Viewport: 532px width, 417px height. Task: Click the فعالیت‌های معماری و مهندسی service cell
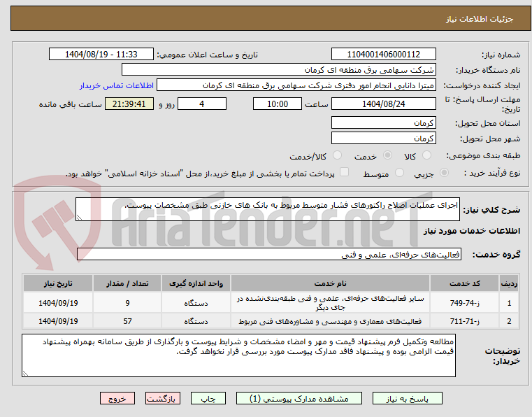click(330, 321)
